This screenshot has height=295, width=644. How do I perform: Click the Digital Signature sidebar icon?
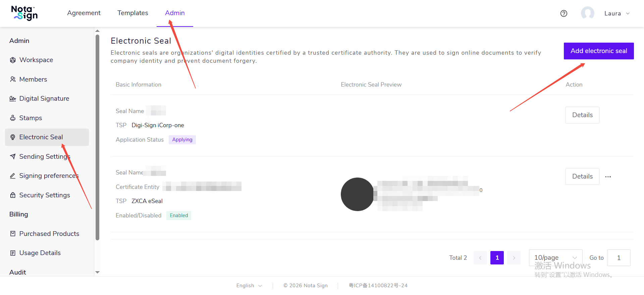(13, 99)
